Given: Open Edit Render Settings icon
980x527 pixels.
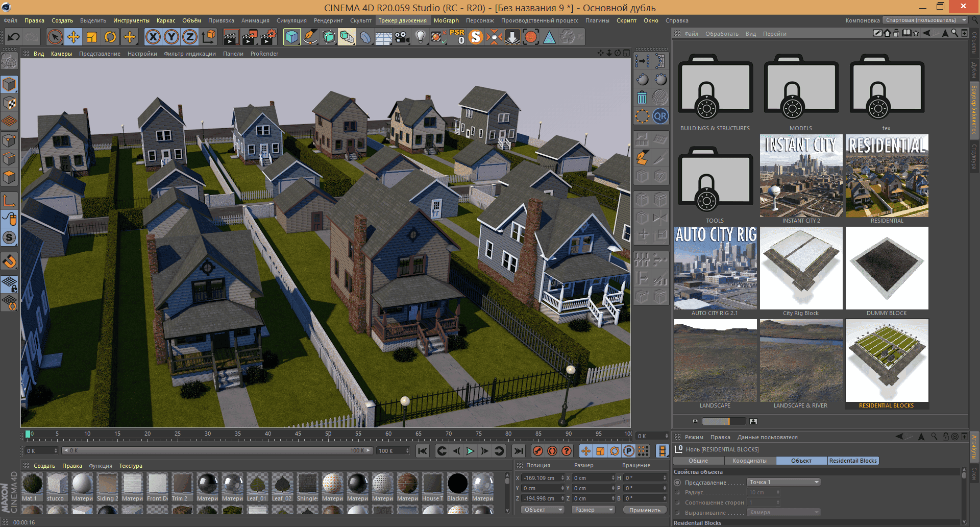Looking at the screenshot, I should (x=268, y=37).
